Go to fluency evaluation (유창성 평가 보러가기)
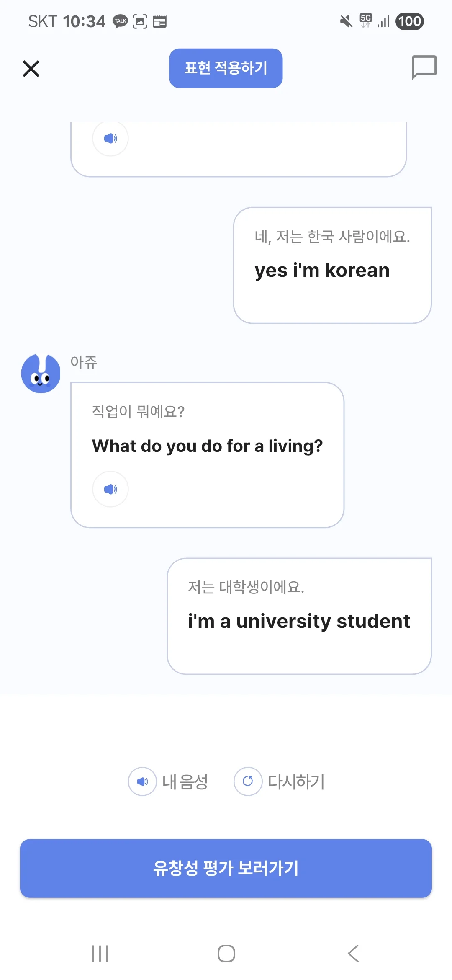Screen dimensions: 452x980 (226, 868)
